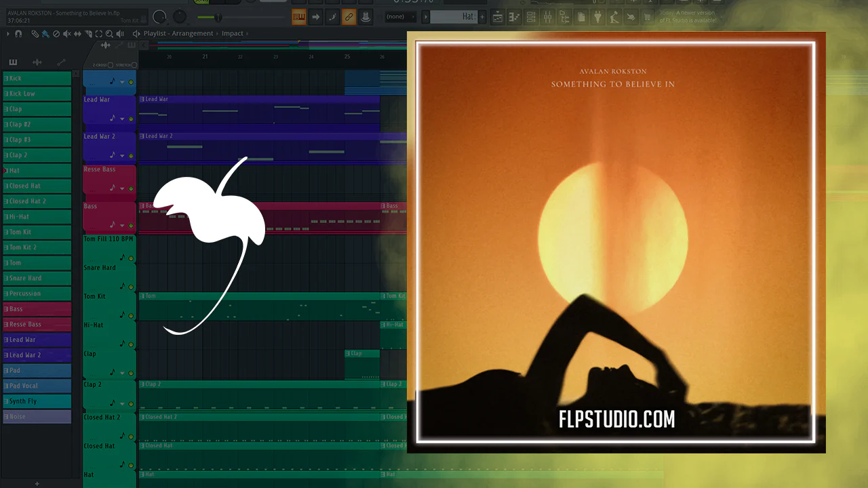
Task: Show audio clips in the picker panel
Action: pos(37,62)
